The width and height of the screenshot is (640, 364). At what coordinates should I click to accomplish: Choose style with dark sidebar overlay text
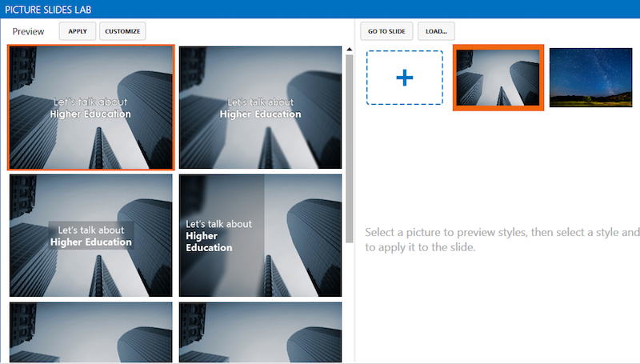260,235
